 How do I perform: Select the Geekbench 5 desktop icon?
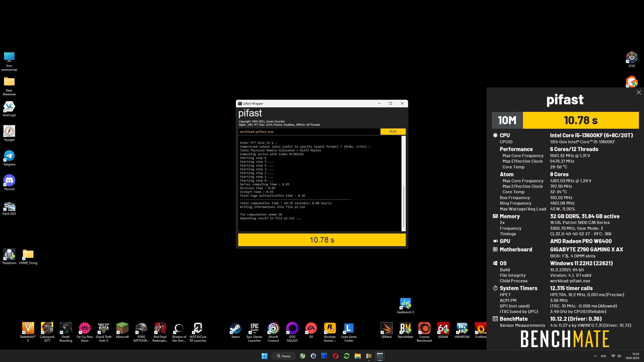coord(406,306)
